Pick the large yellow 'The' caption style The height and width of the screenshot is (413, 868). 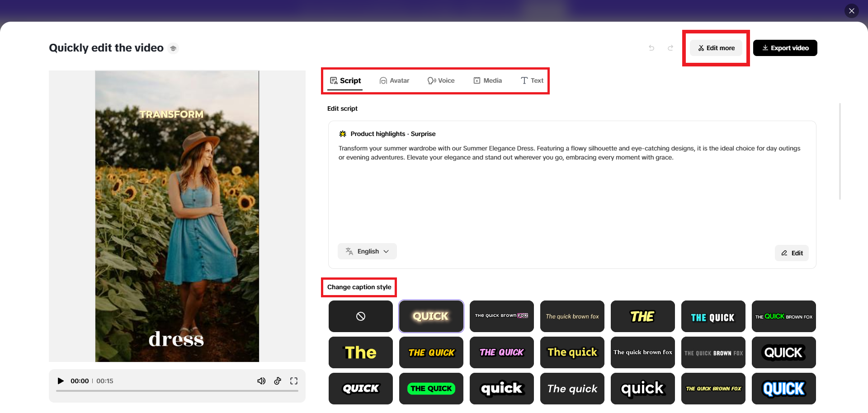pos(361,352)
